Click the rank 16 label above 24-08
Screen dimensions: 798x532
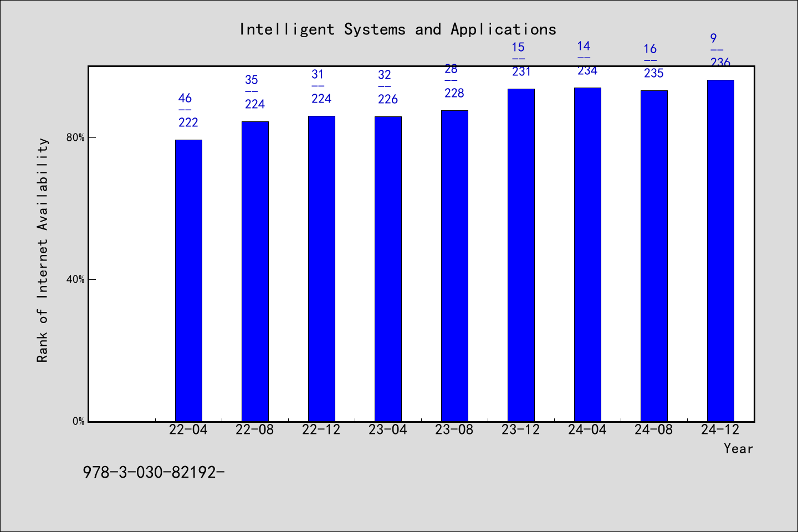[x=651, y=49]
